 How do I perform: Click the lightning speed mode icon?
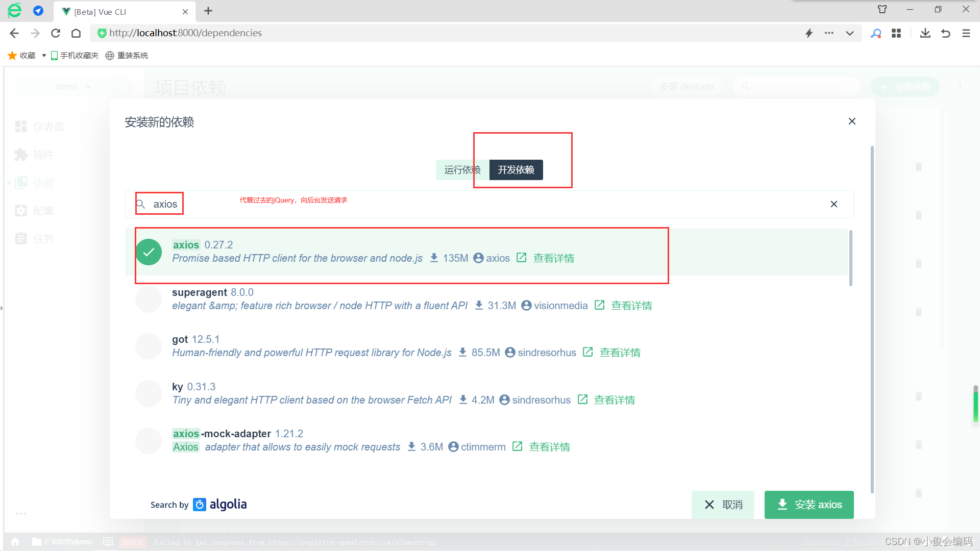click(809, 33)
